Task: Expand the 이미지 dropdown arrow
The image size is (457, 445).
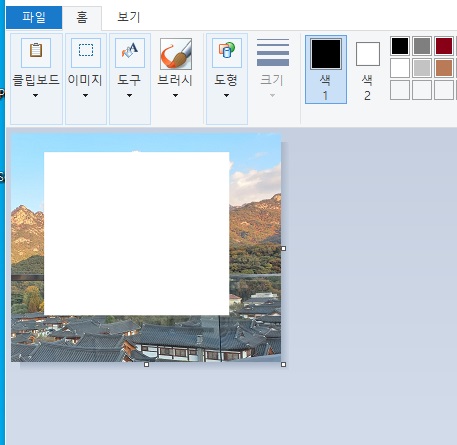Action: click(85, 96)
